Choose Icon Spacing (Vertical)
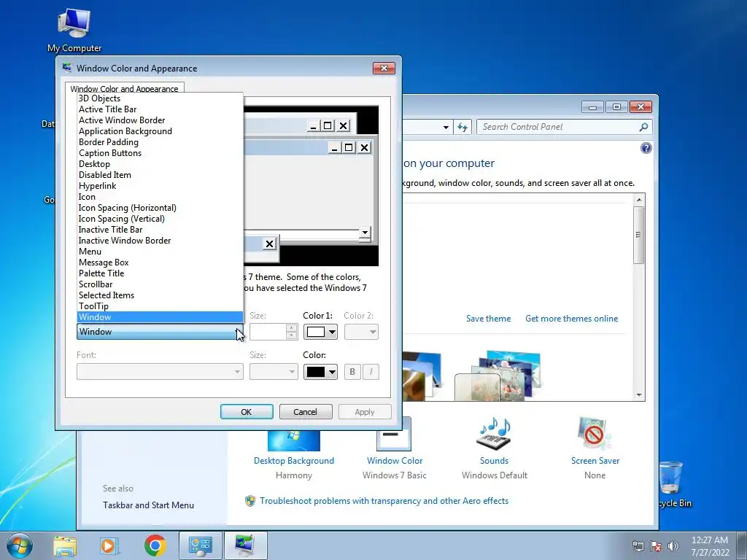Screen dimensions: 747x560 point(160,219)
